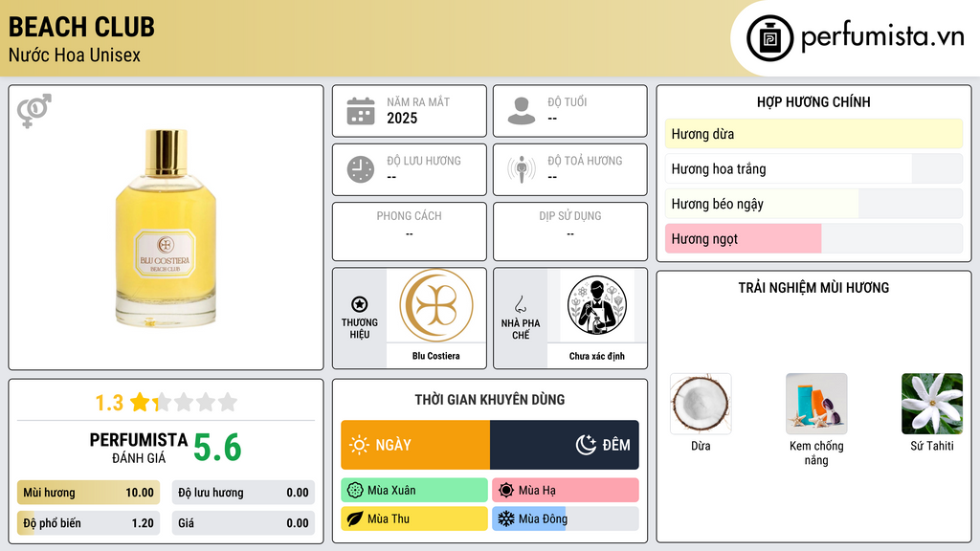Click the sun icon beside Mùa Hạ
980x551 pixels.
(506, 491)
